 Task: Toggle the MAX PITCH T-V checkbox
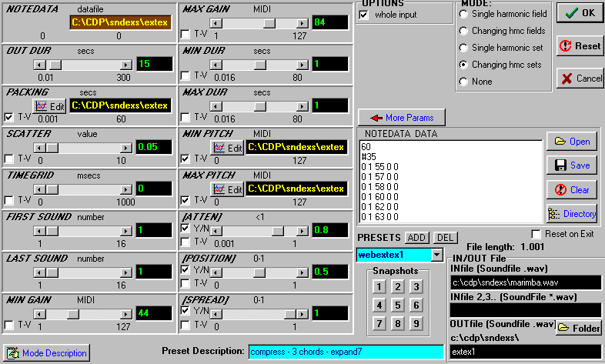coord(186,200)
